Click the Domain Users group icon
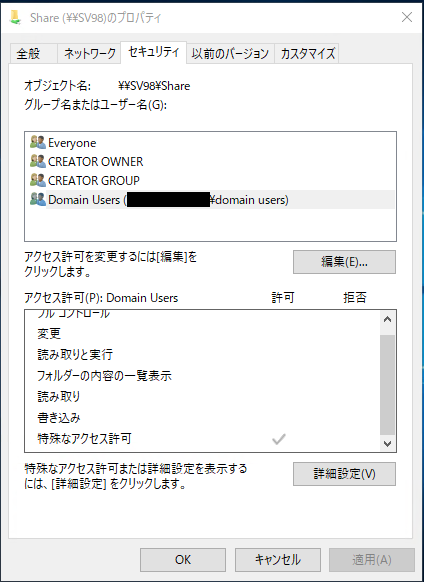Image resolution: width=424 pixels, height=582 pixels. pyautogui.click(x=38, y=199)
